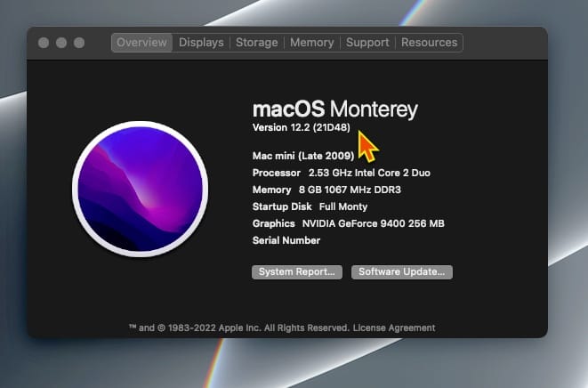Click the macOS Monterey title
The height and width of the screenshot is (388, 588).
(334, 109)
